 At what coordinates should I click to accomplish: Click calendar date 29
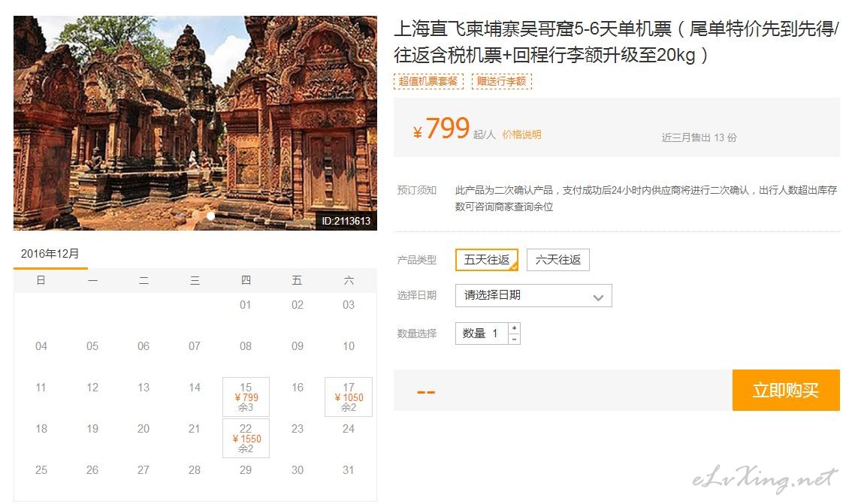(x=246, y=470)
